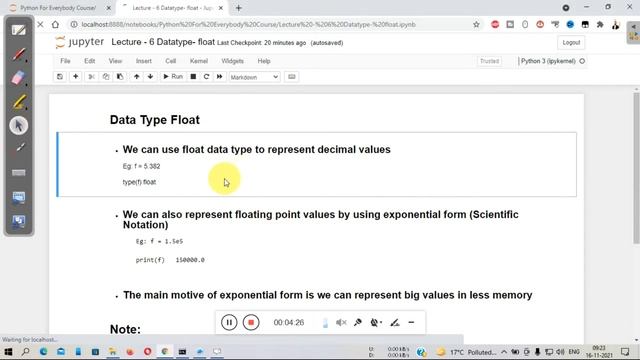The width and height of the screenshot is (640, 360).
Task: Open the browser Extensions puzzle icon
Action: pos(600,24)
